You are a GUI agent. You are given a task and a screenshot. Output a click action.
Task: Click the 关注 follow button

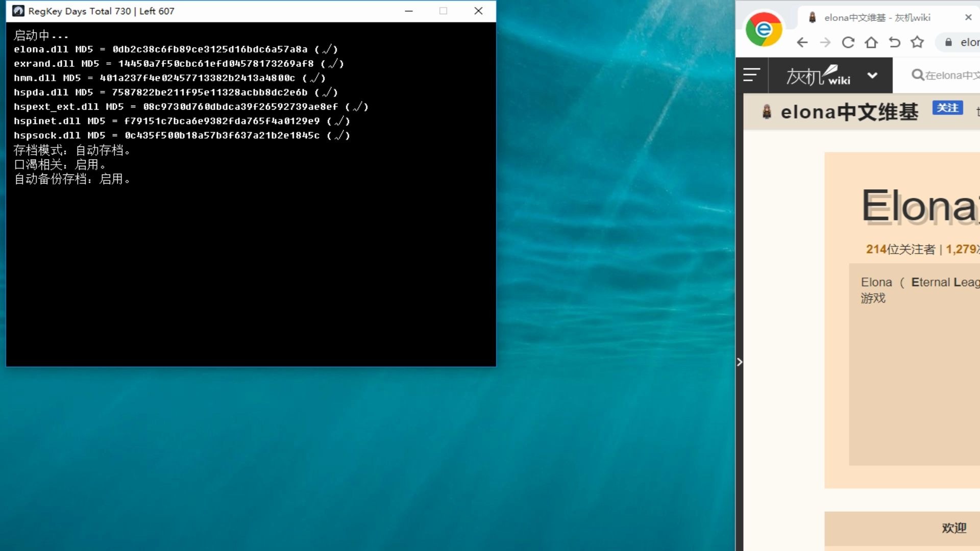click(x=947, y=108)
